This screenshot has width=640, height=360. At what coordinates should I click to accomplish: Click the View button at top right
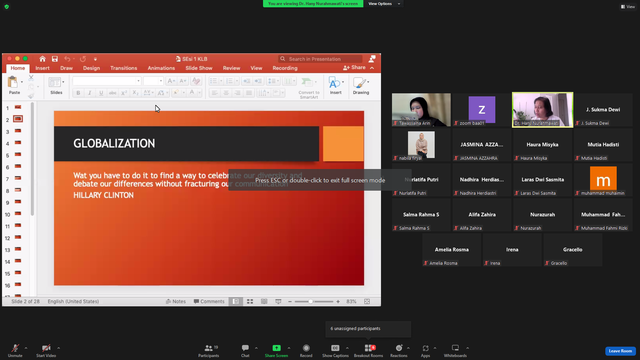point(628,7)
